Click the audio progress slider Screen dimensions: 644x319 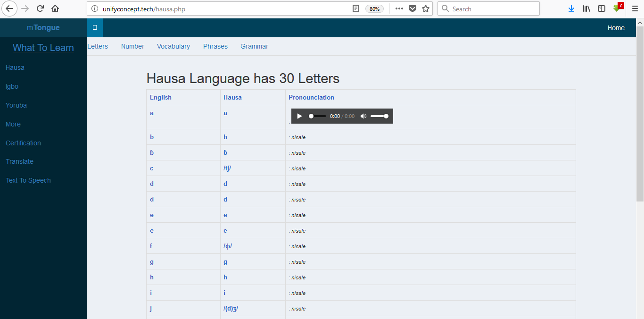coord(317,116)
